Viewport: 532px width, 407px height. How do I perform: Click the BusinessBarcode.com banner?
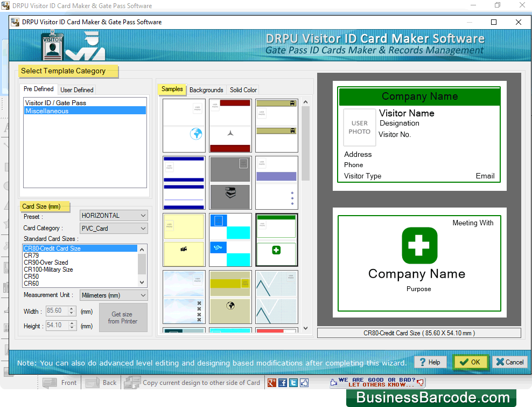[431, 397]
